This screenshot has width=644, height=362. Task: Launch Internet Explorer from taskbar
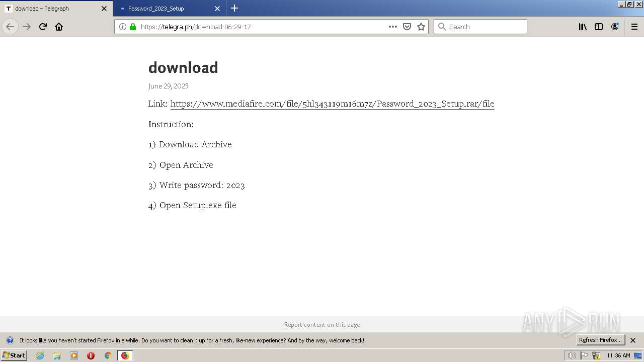pos(40,355)
